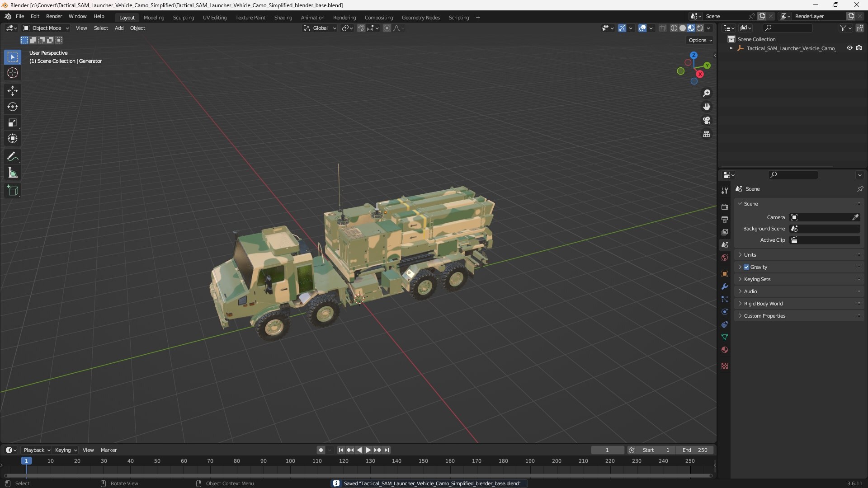Activate the Rotate tool
Viewport: 868px width, 488px height.
pyautogui.click(x=13, y=107)
